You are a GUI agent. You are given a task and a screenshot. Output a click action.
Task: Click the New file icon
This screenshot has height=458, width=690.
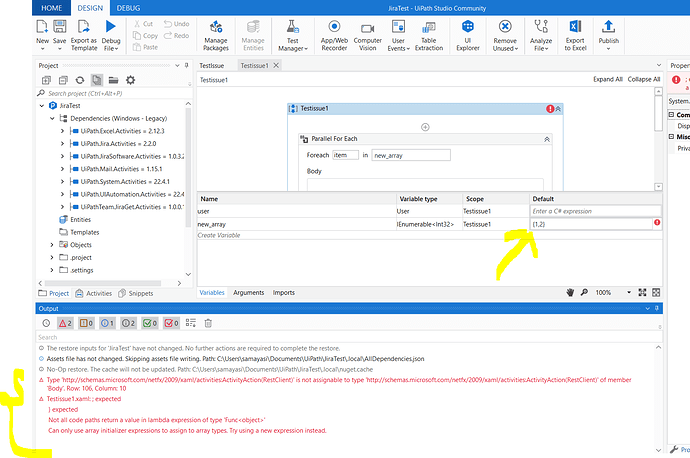click(42, 27)
